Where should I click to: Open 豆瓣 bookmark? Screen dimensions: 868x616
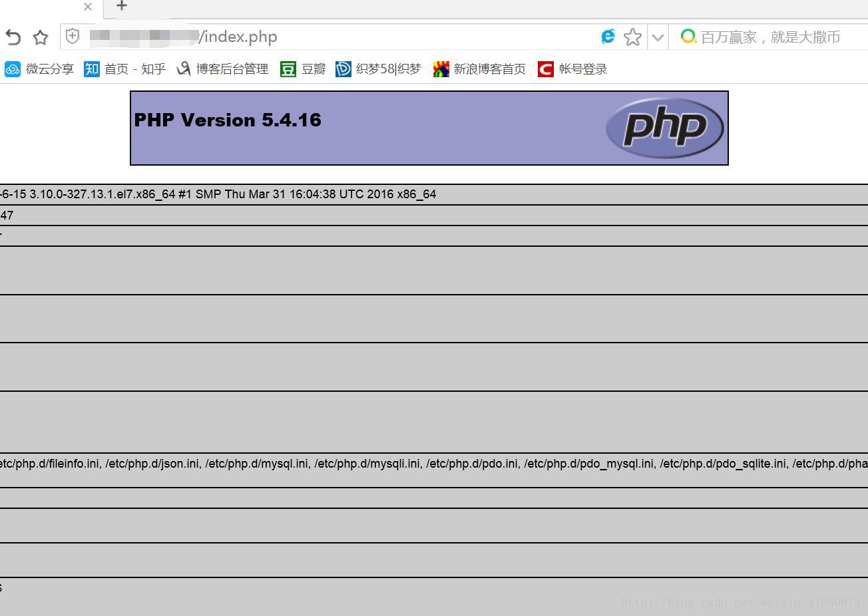(303, 69)
